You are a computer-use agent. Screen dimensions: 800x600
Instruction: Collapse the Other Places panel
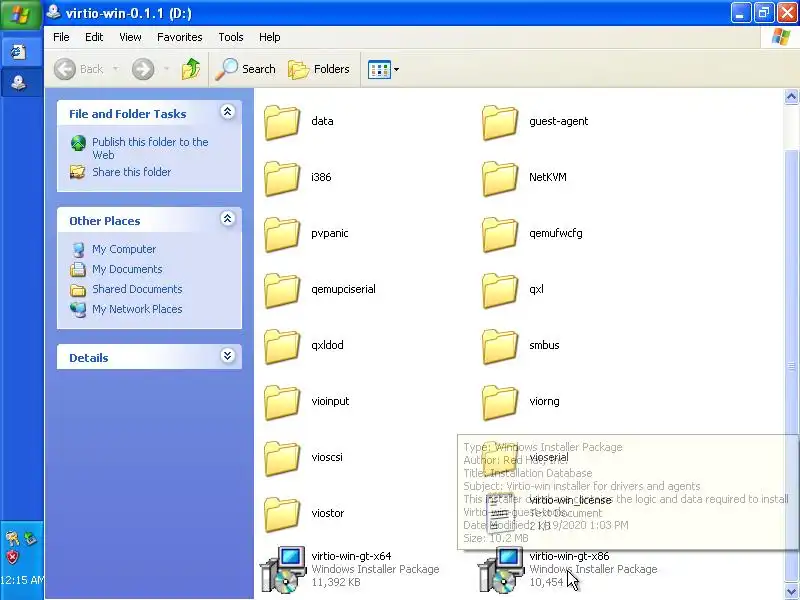228,219
